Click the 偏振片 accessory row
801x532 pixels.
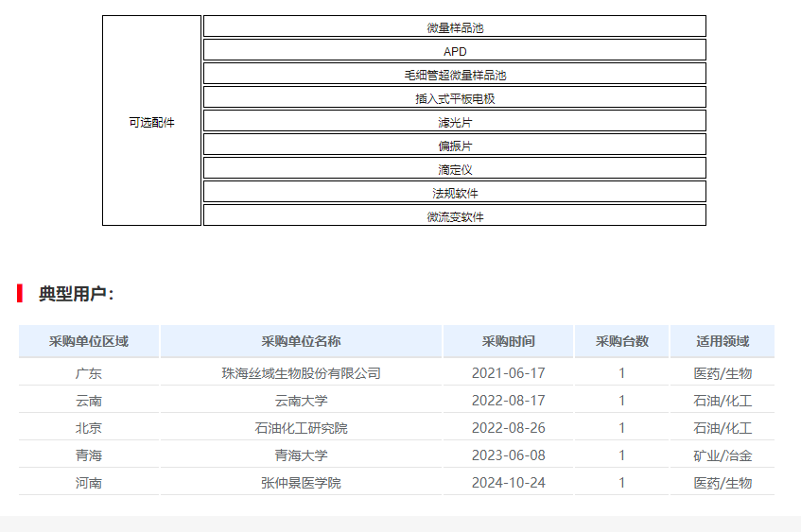coord(455,145)
